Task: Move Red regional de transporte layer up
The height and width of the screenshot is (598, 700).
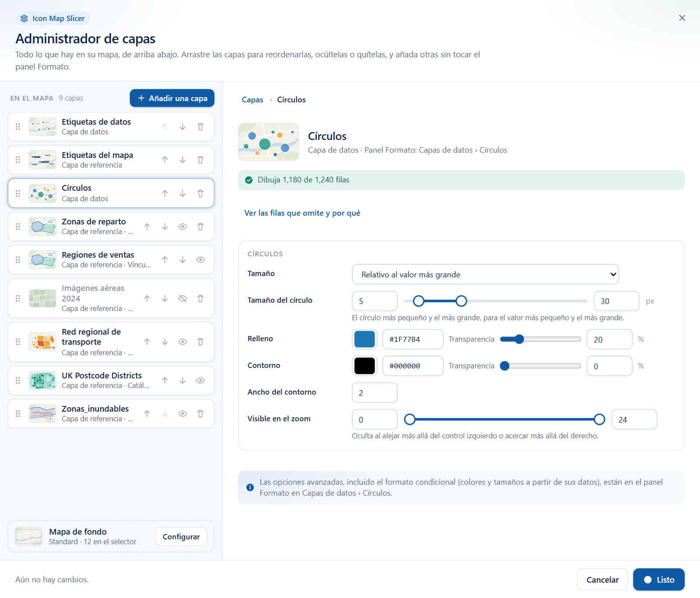Action: (147, 342)
